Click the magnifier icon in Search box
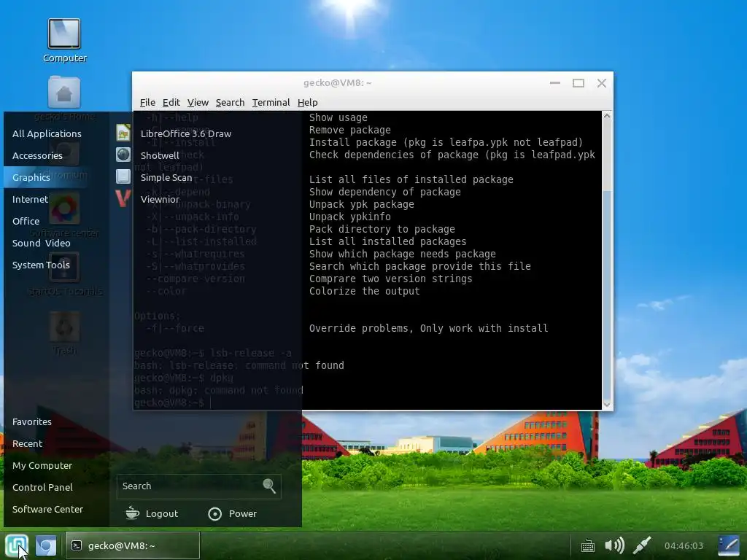Image resolution: width=747 pixels, height=560 pixels. (x=269, y=486)
